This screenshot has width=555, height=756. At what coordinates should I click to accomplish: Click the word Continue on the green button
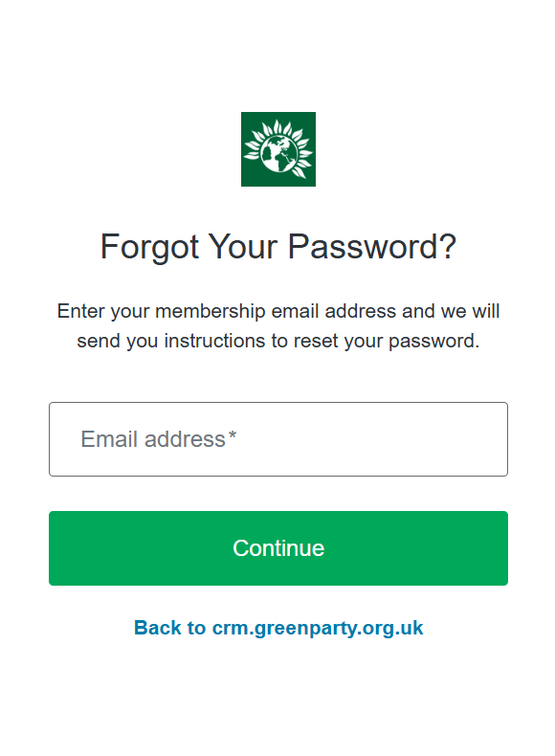278,548
